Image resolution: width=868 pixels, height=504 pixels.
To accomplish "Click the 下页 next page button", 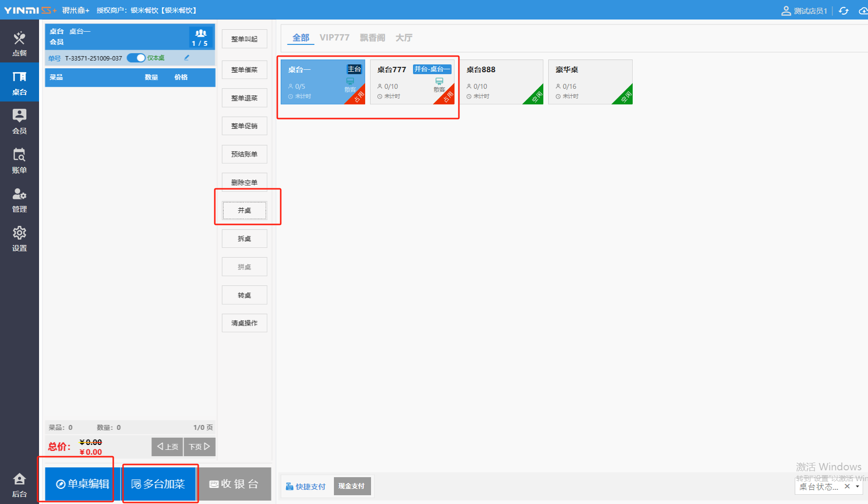I will (199, 446).
